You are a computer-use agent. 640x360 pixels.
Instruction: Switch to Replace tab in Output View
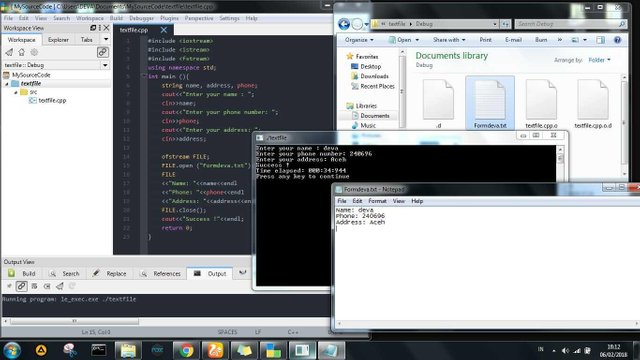point(109,273)
